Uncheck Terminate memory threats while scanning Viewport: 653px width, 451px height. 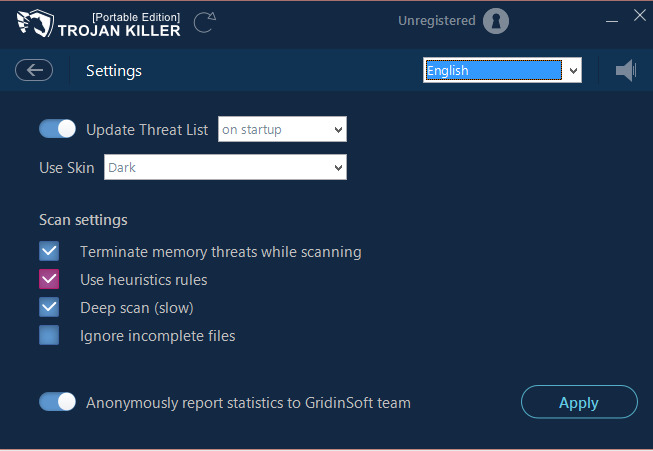pos(49,251)
